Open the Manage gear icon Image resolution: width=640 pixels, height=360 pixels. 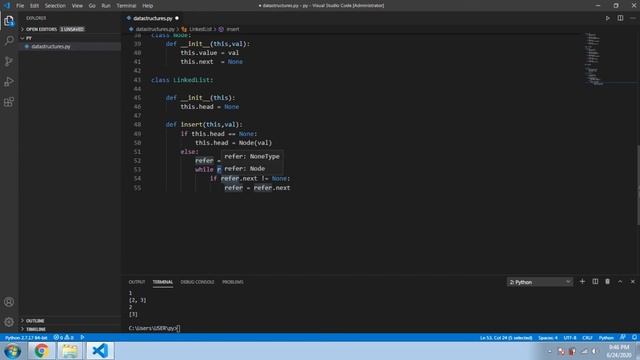tap(9, 322)
